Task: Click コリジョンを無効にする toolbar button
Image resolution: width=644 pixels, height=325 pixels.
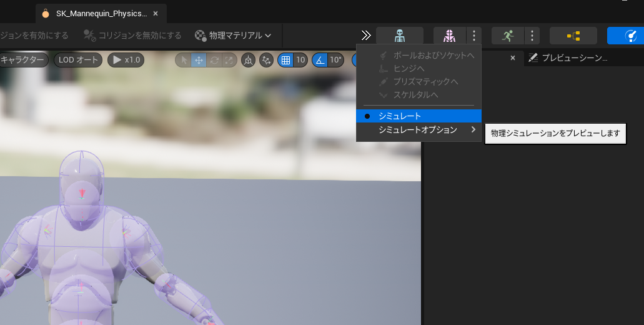Action: pos(132,36)
